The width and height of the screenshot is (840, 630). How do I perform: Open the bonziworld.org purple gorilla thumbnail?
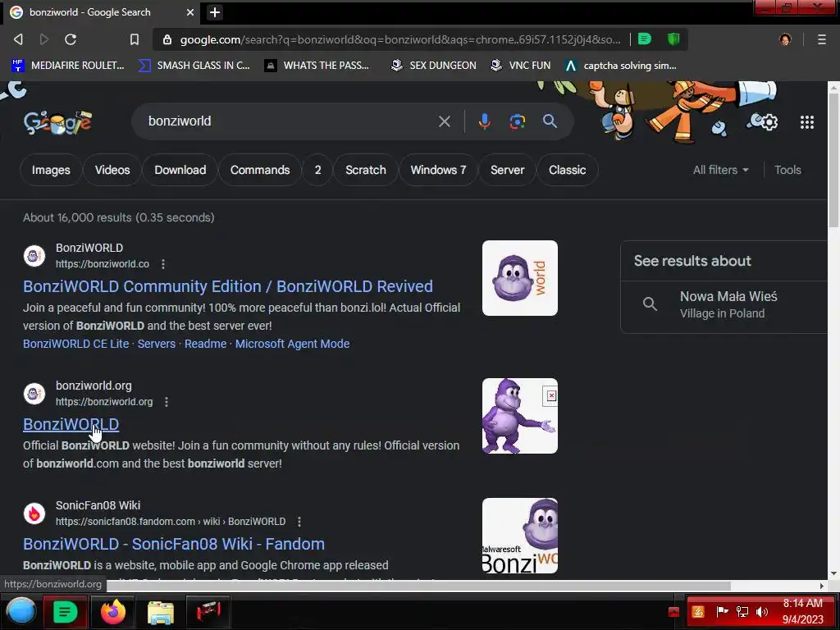tap(519, 416)
